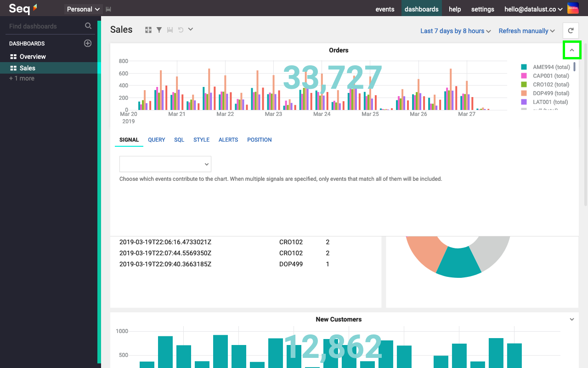The image size is (588, 368).
Task: Click the user avatar image
Action: (573, 8)
